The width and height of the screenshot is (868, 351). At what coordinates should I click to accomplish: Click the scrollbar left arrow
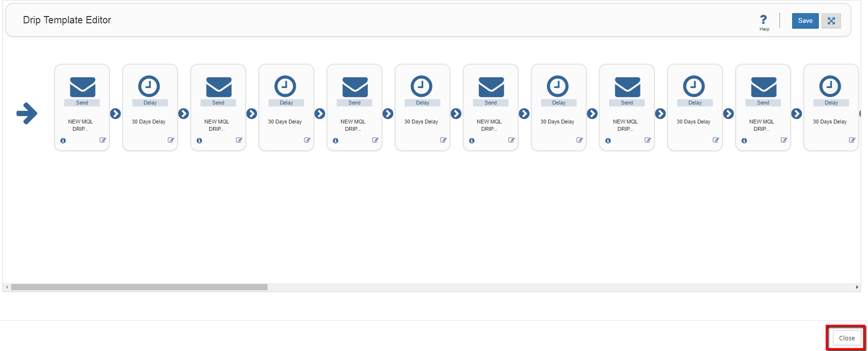[7, 287]
